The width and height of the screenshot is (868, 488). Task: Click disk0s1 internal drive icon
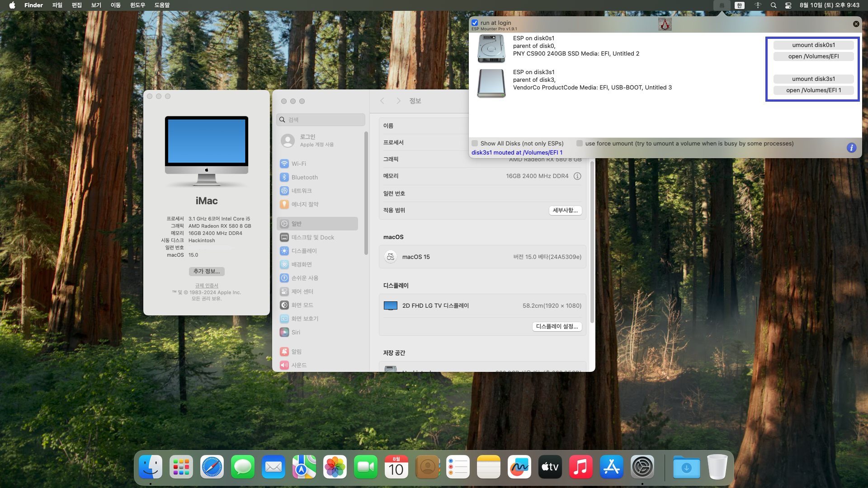491,48
